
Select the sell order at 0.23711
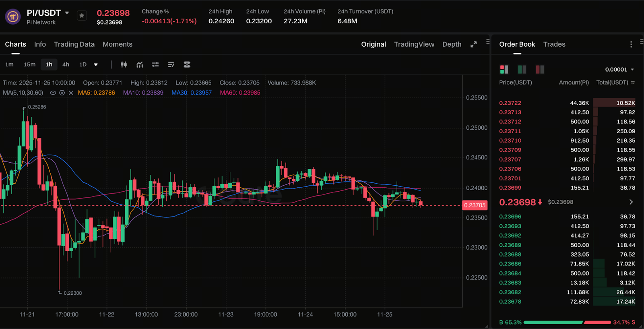[567, 131]
